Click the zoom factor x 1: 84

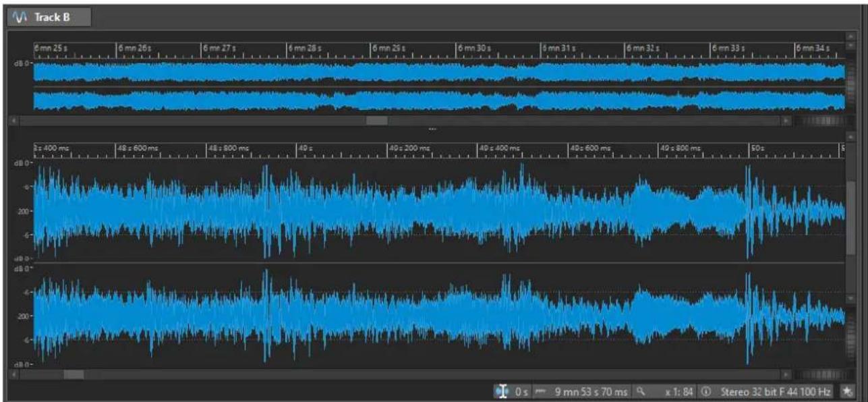pos(679,391)
